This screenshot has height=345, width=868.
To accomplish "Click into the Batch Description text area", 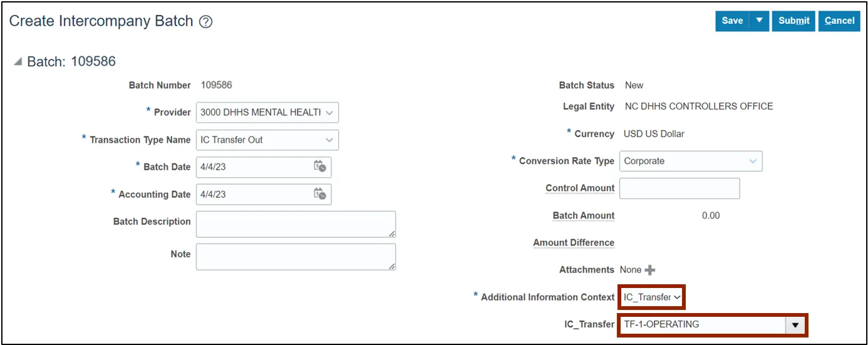I will (296, 224).
